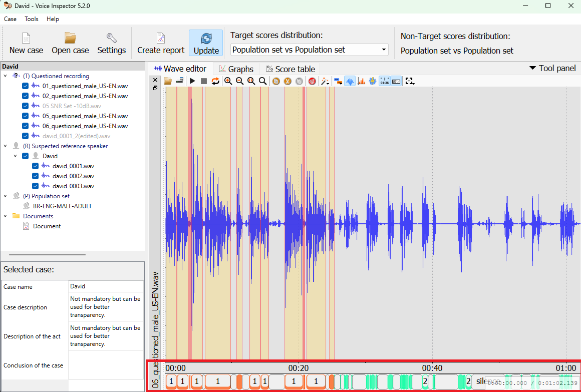Click the greyed paste clipboard icon
The image size is (581, 392).
coord(299,81)
